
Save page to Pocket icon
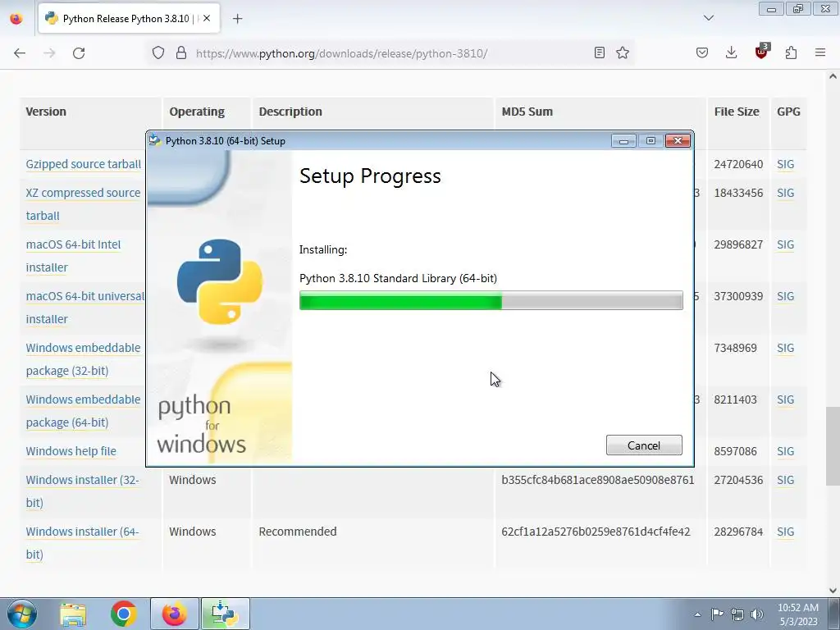(x=702, y=52)
